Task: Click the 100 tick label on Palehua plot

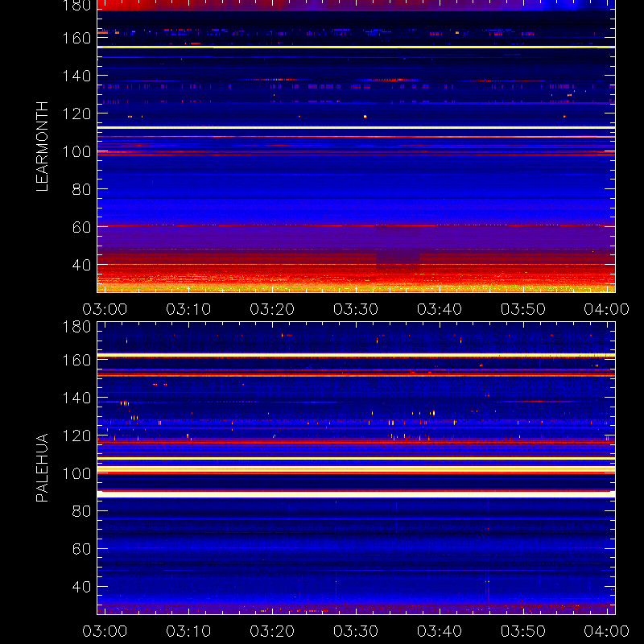Action: tap(76, 473)
